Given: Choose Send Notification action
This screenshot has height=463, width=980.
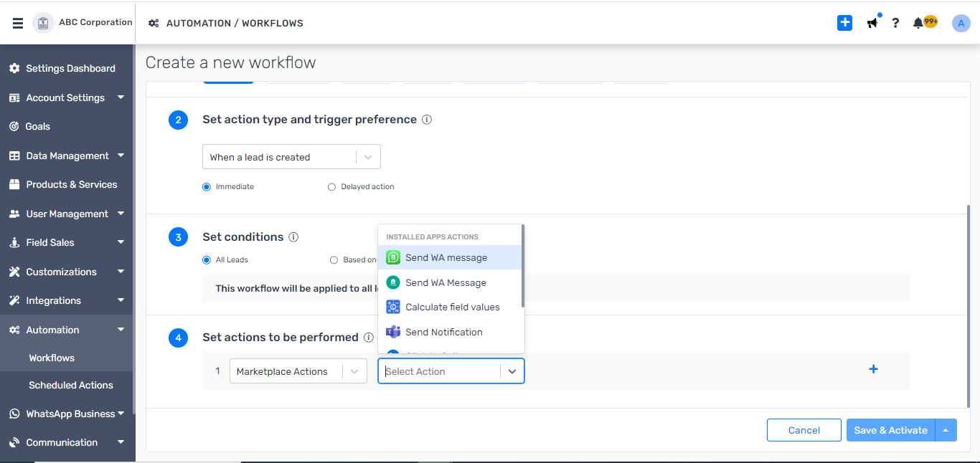Looking at the screenshot, I should (450, 332).
